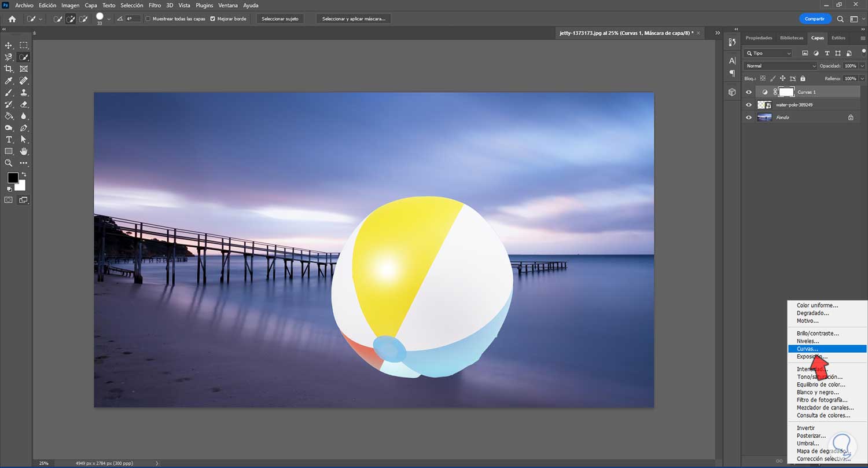Switch to the Propiedades tab
Image resolution: width=868 pixels, height=468 pixels.
click(x=759, y=38)
